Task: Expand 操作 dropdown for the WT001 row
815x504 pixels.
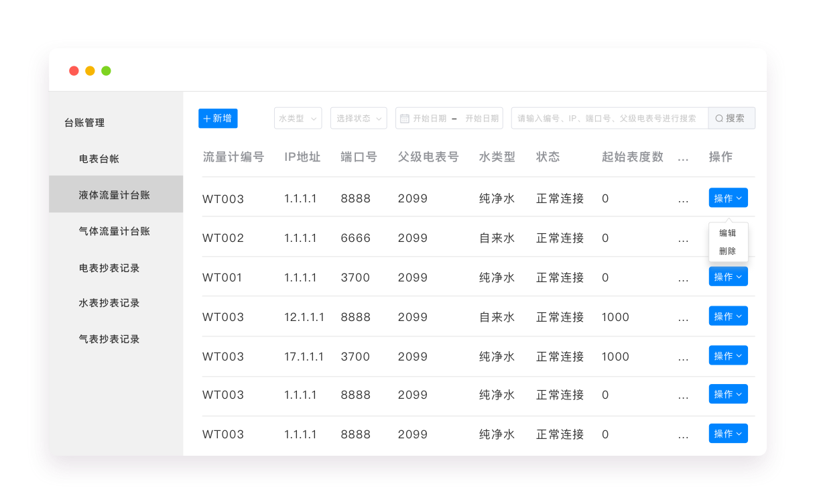Action: [x=728, y=277]
